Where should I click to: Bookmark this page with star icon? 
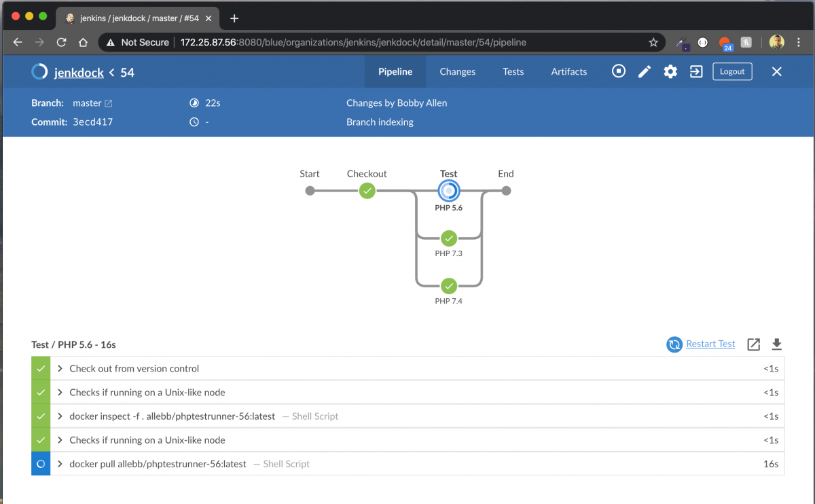(653, 42)
